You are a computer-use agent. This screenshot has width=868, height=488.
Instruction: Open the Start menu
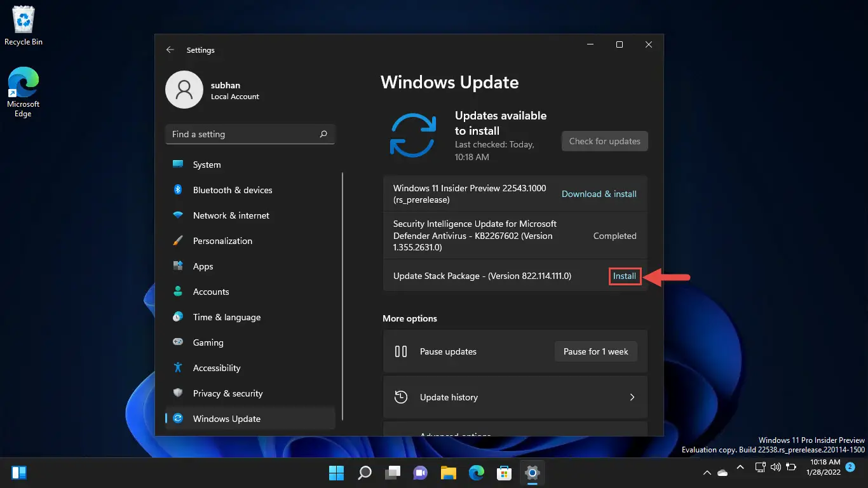point(336,473)
